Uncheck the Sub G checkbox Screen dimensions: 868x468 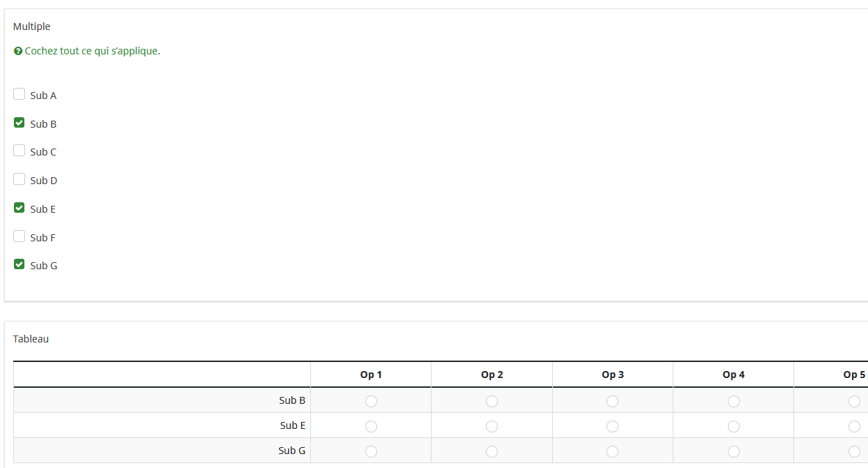(20, 264)
